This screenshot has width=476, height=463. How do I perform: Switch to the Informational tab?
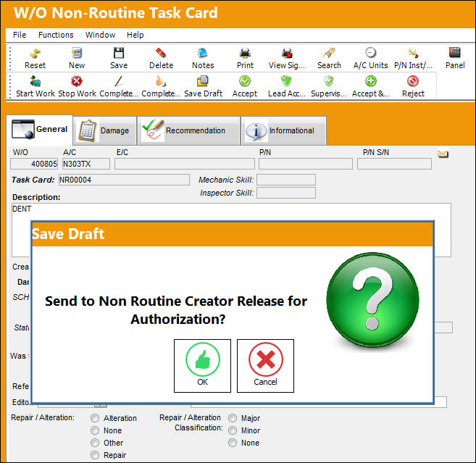(x=284, y=130)
